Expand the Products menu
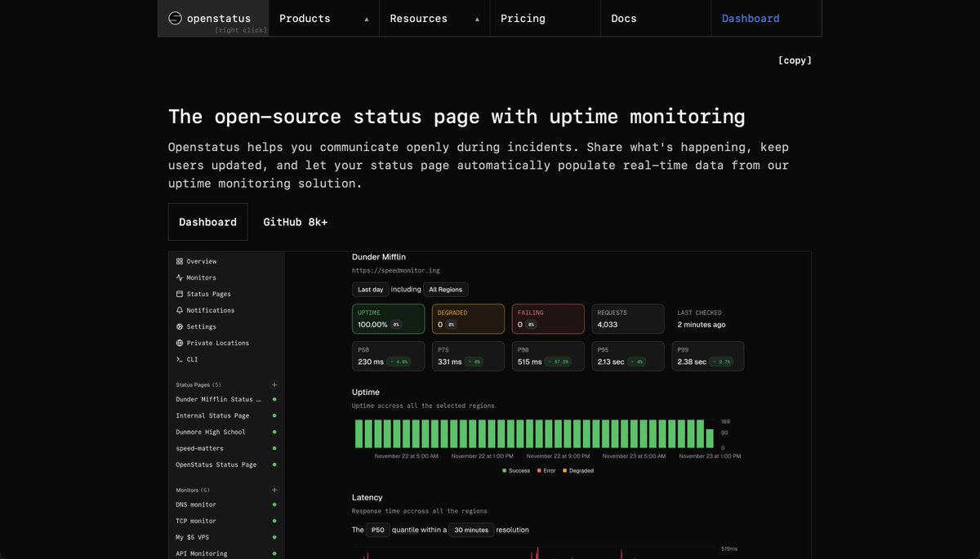 pos(324,18)
